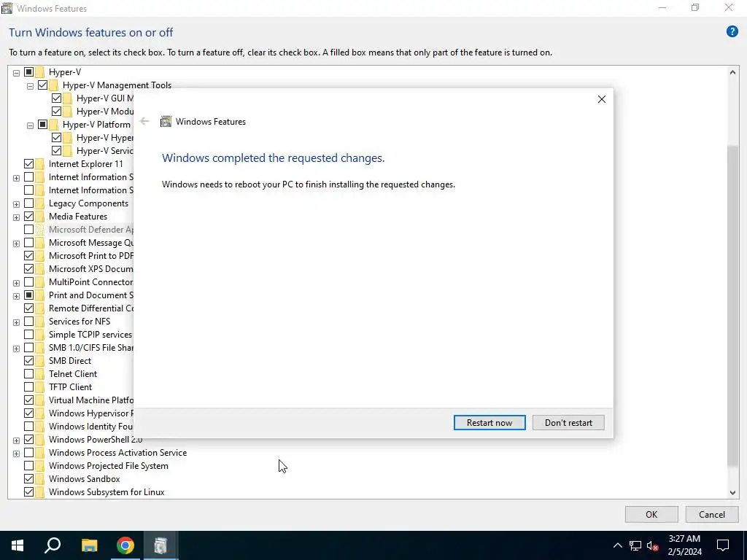Uncheck Virtual Machine Platform checkbox
The width and height of the screenshot is (747, 560).
coord(28,400)
